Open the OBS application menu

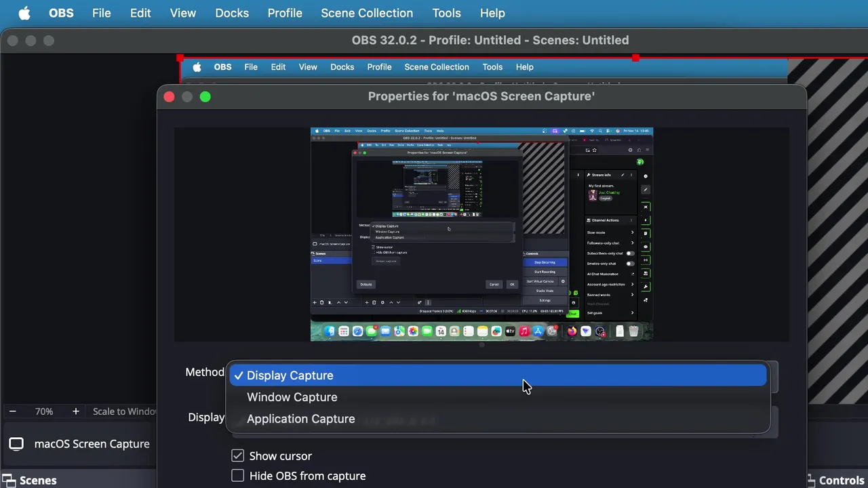pos(61,13)
